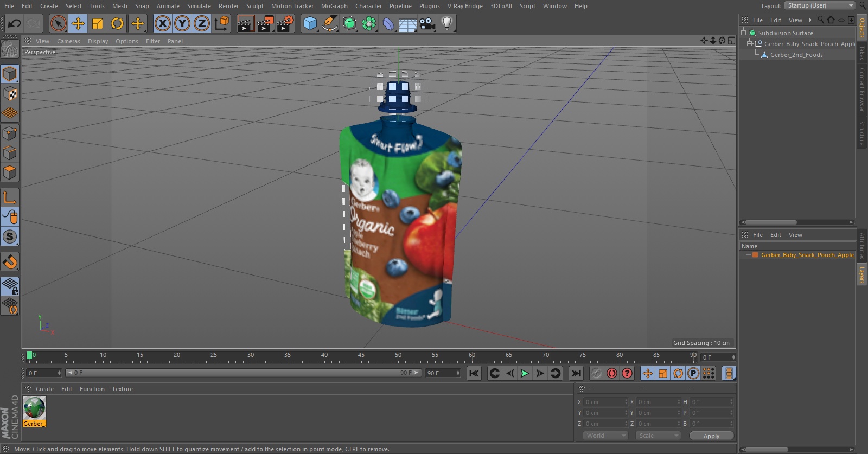This screenshot has height=454, width=868.
Task: Click the timeline range slider bar
Action: point(243,373)
